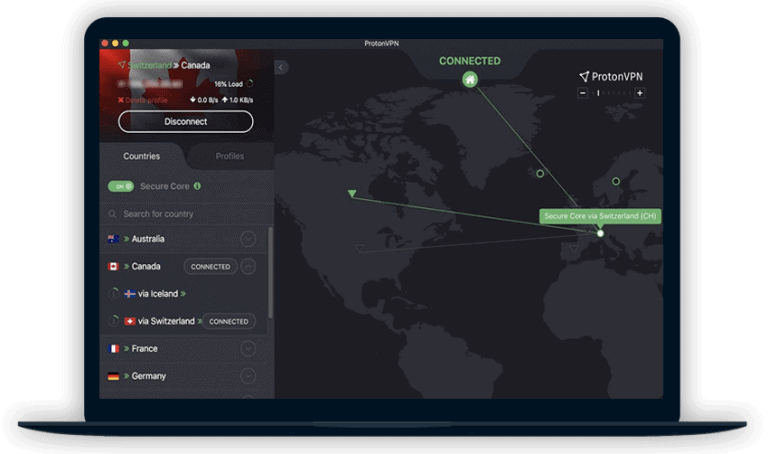768x454 pixels.
Task: Click the green Canada server marker
Action: point(352,193)
